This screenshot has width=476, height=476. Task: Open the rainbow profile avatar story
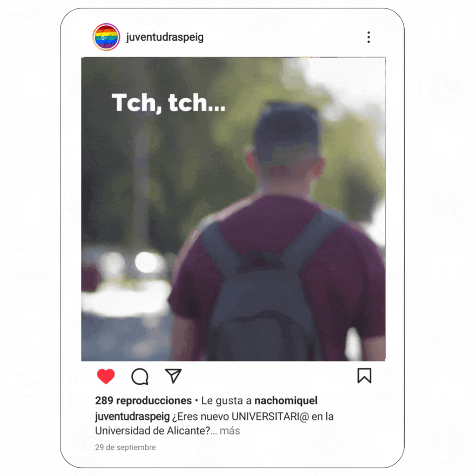click(x=106, y=37)
